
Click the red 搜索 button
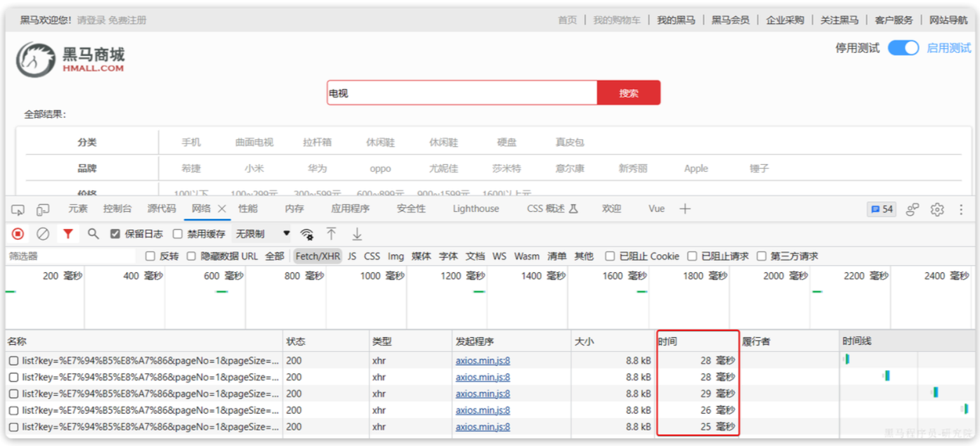pyautogui.click(x=628, y=93)
